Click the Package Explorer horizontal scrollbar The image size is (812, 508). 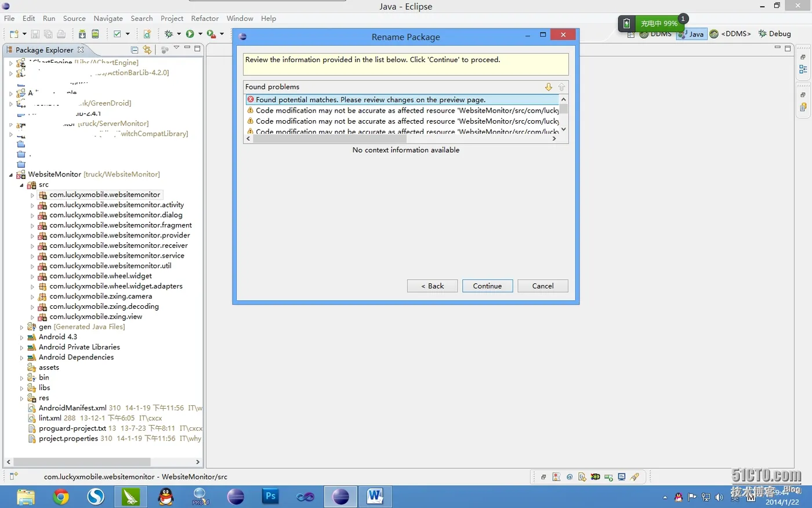pos(82,462)
